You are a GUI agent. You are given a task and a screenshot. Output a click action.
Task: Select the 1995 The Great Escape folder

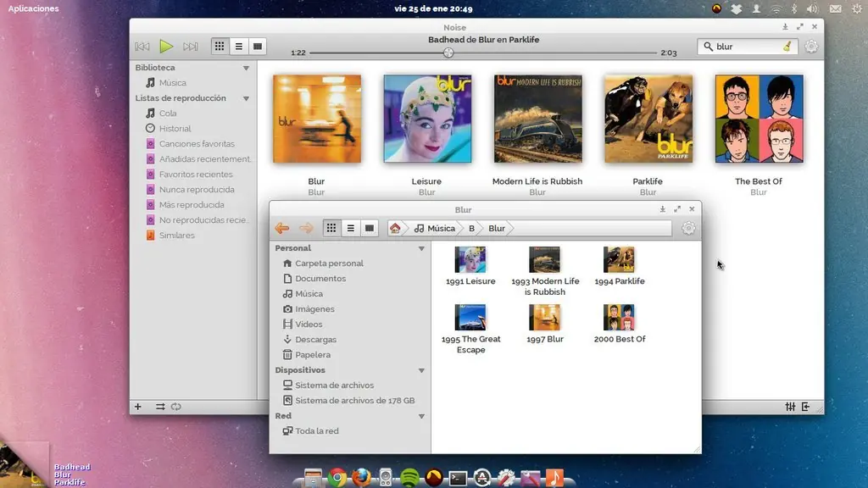[470, 330]
